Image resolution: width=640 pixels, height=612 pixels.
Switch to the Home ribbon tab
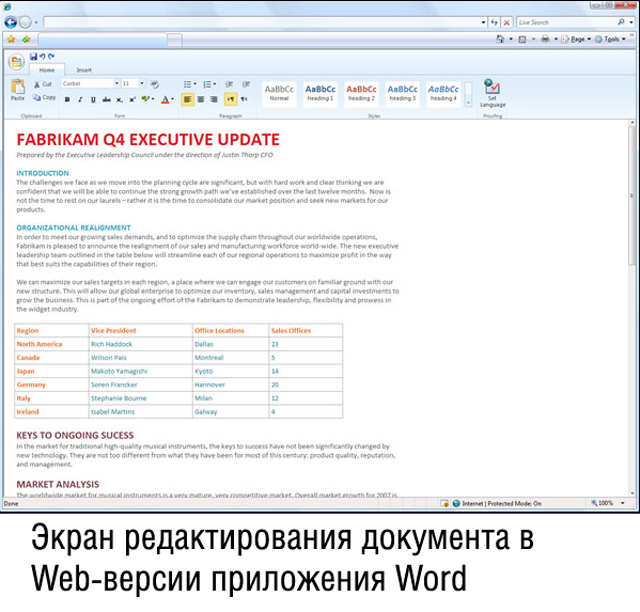tap(47, 70)
